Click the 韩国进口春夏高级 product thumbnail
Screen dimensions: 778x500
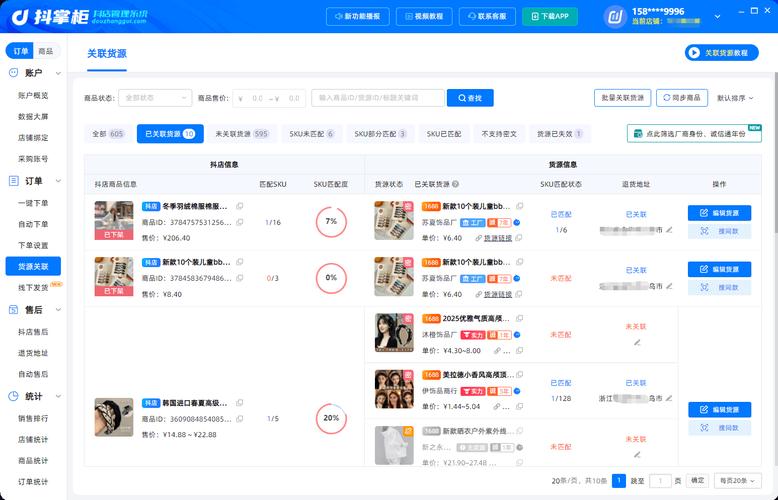[114, 417]
